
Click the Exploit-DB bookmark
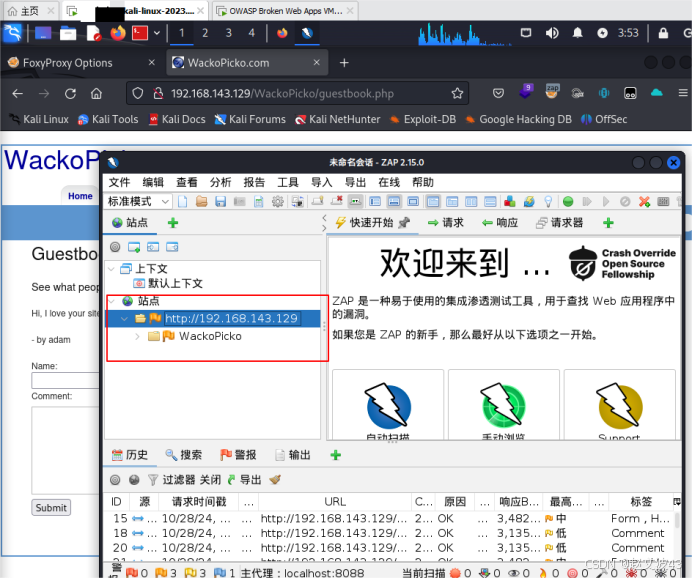pos(423,119)
